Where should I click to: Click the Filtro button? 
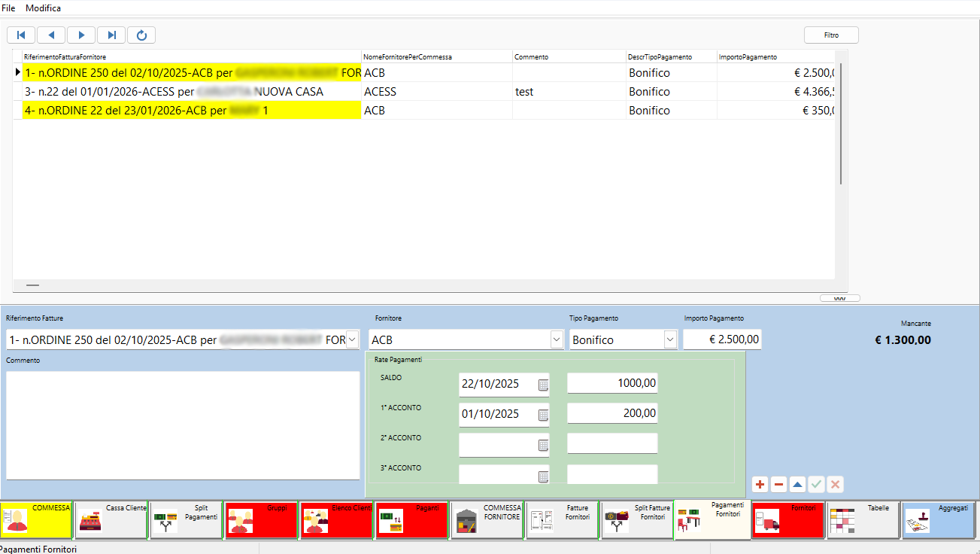click(x=831, y=35)
